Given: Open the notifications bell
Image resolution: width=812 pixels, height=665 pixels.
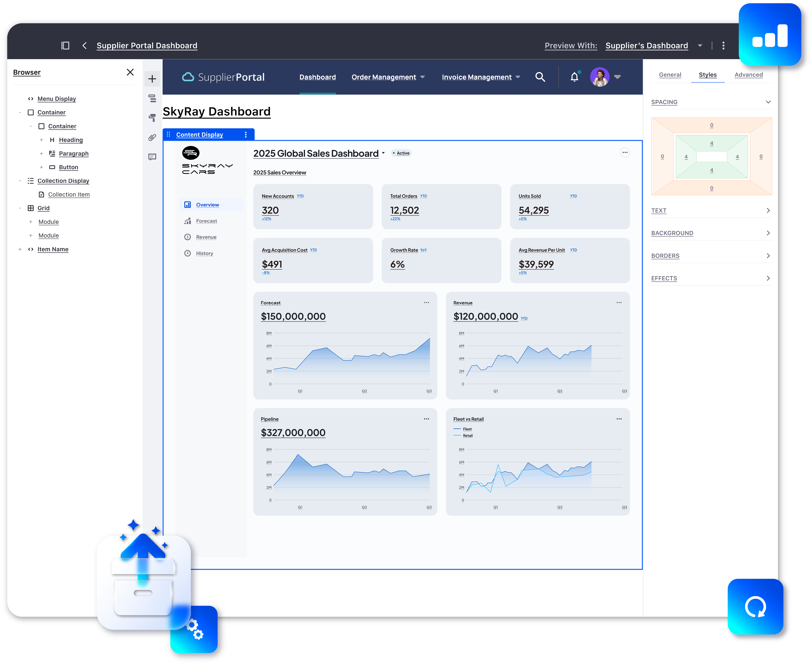Looking at the screenshot, I should pyautogui.click(x=575, y=77).
